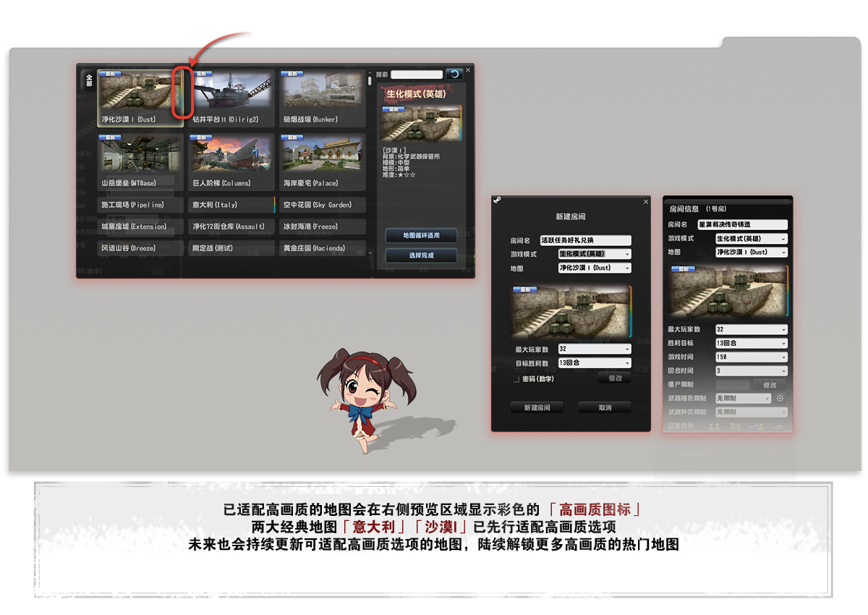Select the 海岸豪宅 (Palace) map thumbnail

click(x=323, y=161)
